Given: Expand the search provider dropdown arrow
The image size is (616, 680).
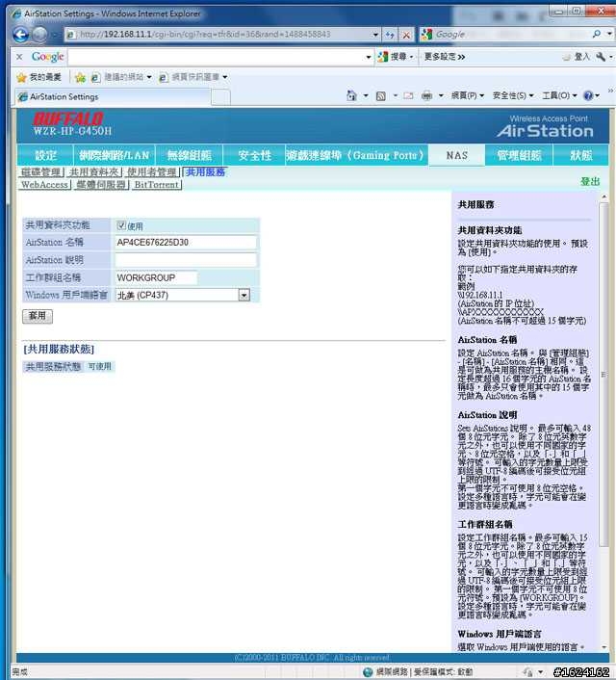Looking at the screenshot, I should (x=609, y=34).
